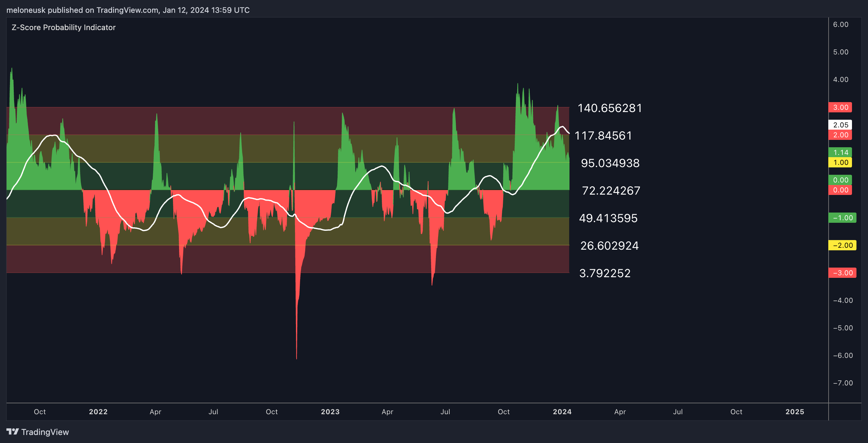Select the yellow −2.00 axis label
Viewport: 868px width, 443px height.
[842, 246]
